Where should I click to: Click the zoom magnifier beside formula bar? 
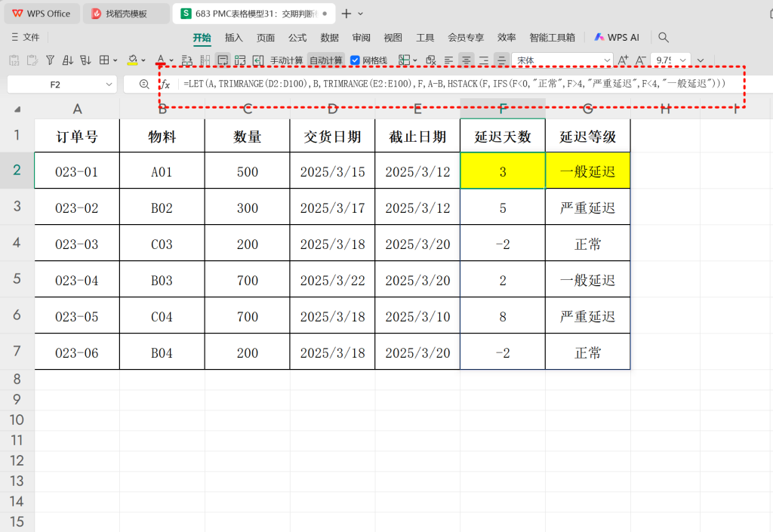pyautogui.click(x=144, y=85)
